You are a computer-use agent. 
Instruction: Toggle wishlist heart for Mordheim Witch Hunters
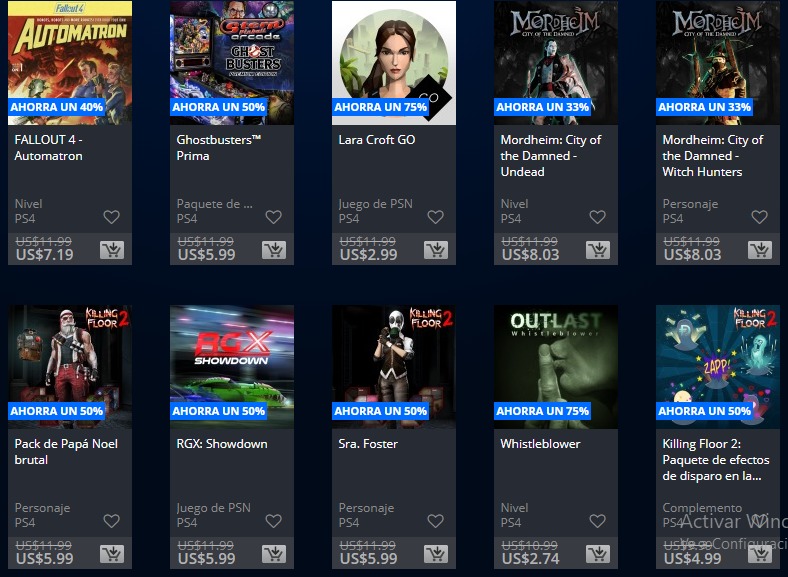coord(759,217)
